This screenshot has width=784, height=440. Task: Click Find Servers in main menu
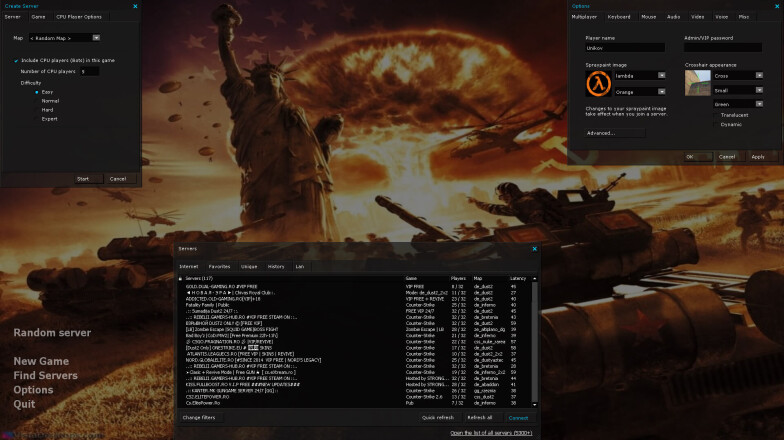[x=46, y=376]
